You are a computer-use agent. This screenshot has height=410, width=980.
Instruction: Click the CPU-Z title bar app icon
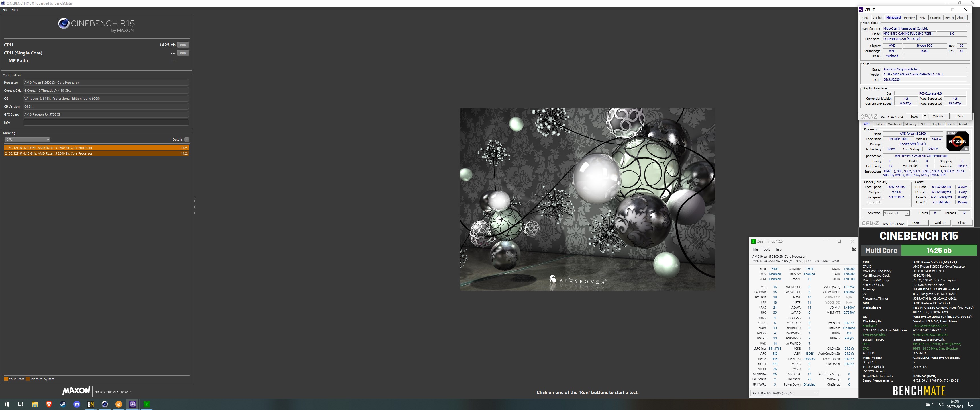tap(861, 9)
